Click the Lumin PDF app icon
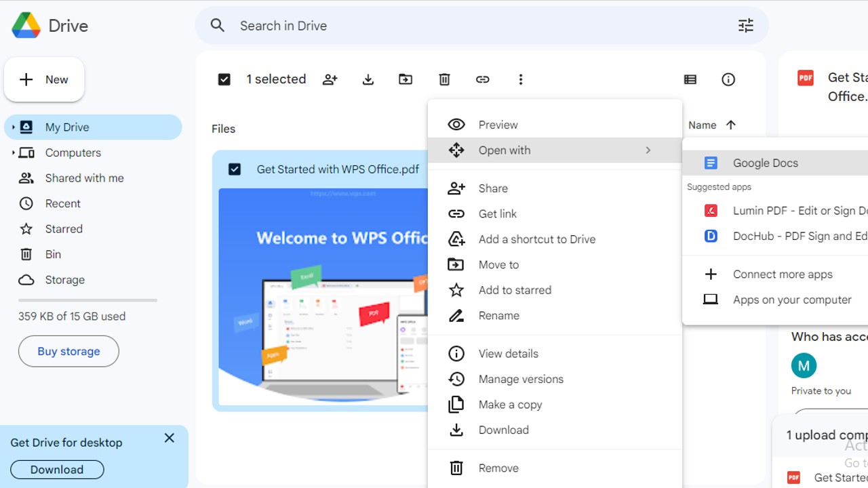868x488 pixels. click(711, 211)
